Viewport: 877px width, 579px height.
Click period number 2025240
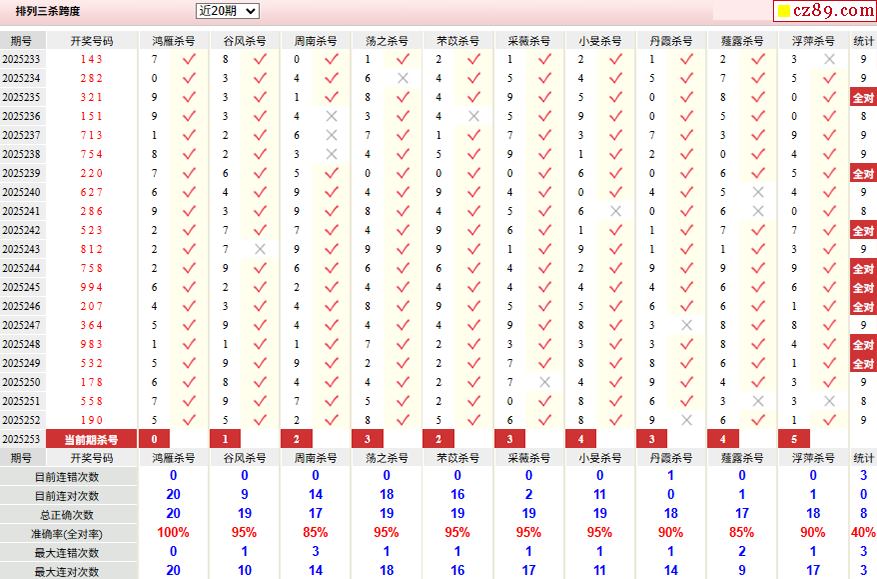coord(21,192)
